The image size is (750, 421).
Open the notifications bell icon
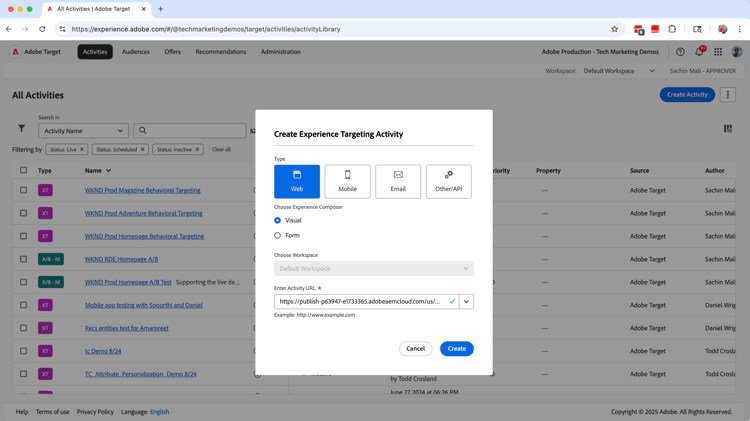(699, 52)
